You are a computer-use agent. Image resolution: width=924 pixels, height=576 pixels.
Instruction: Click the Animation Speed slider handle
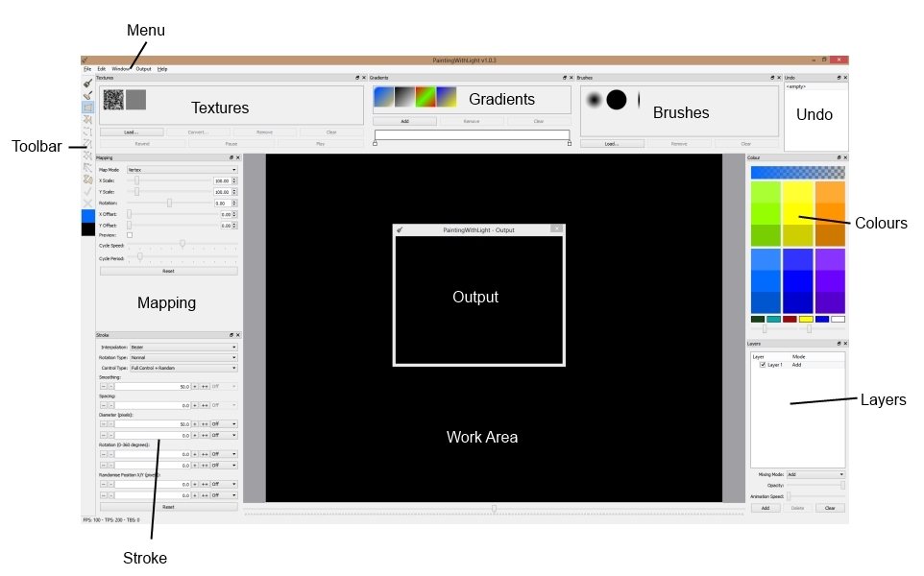coord(790,497)
